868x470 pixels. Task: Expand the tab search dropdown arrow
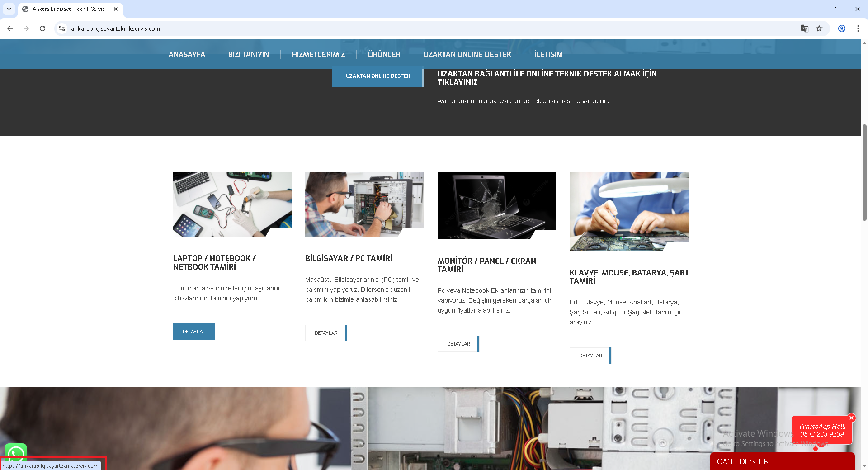9,9
